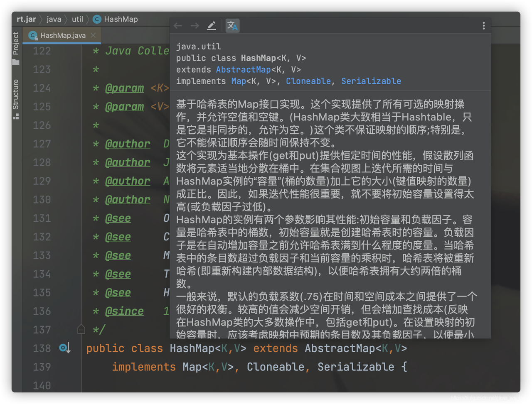Click the pencil edit source icon
This screenshot has width=532, height=404.
(212, 26)
